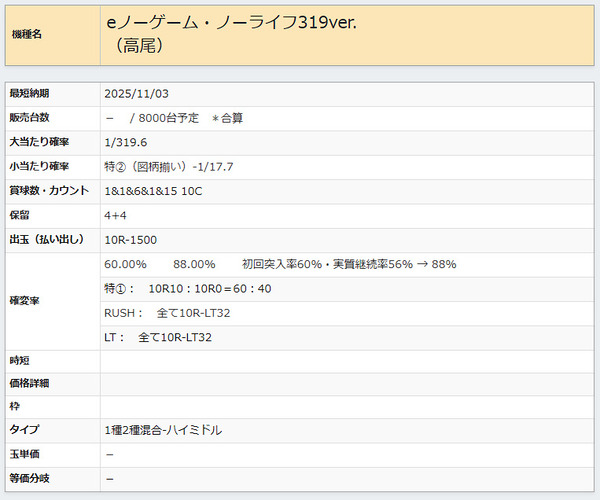Select the 枠 label

(x=14, y=406)
